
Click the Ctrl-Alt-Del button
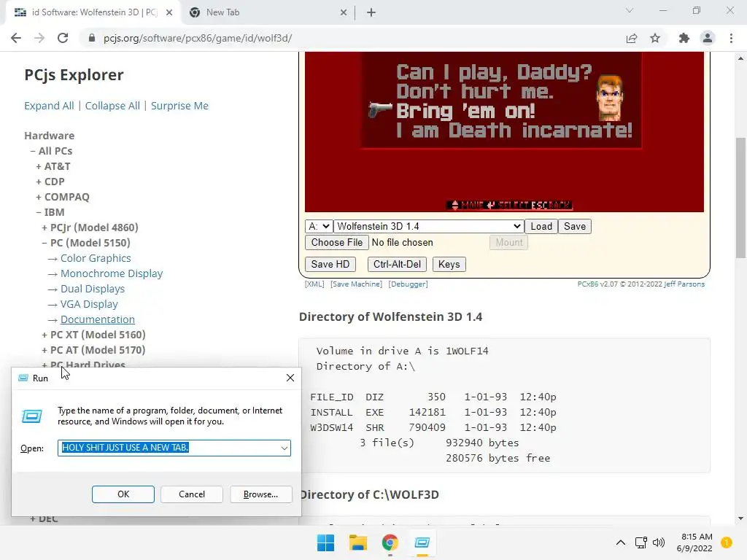(397, 264)
